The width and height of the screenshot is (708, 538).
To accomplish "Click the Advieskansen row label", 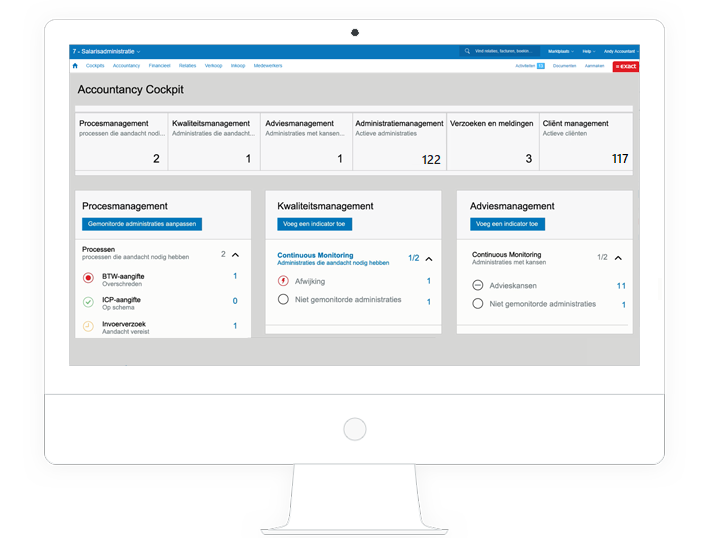I will point(513,286).
